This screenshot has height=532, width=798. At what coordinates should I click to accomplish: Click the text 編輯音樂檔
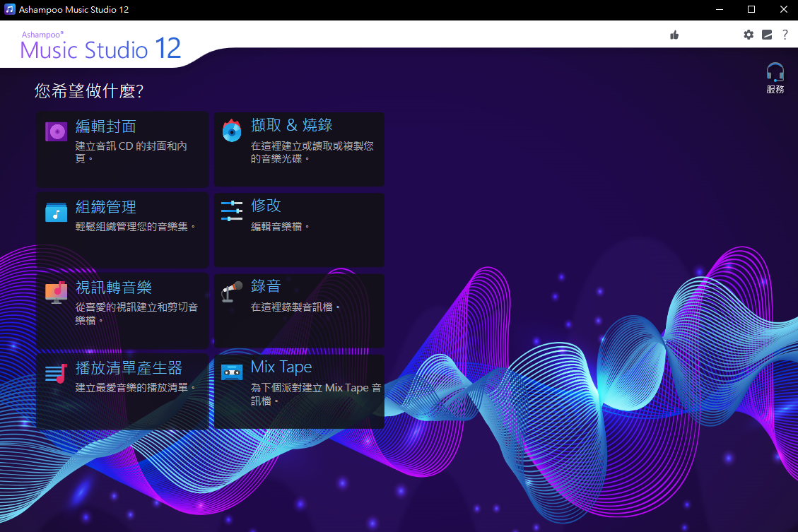pos(280,226)
